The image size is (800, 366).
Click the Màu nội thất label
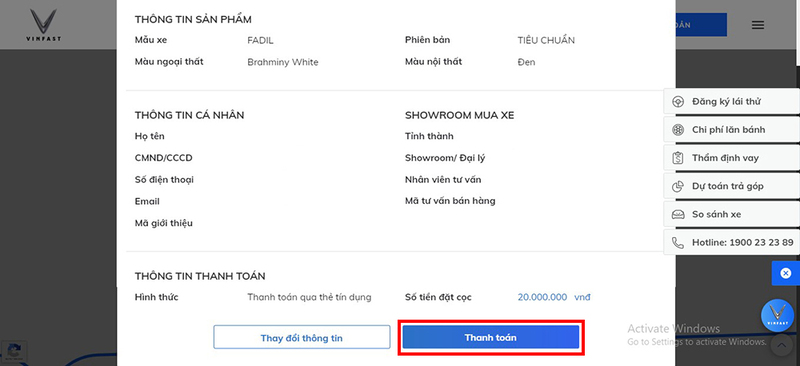[433, 62]
